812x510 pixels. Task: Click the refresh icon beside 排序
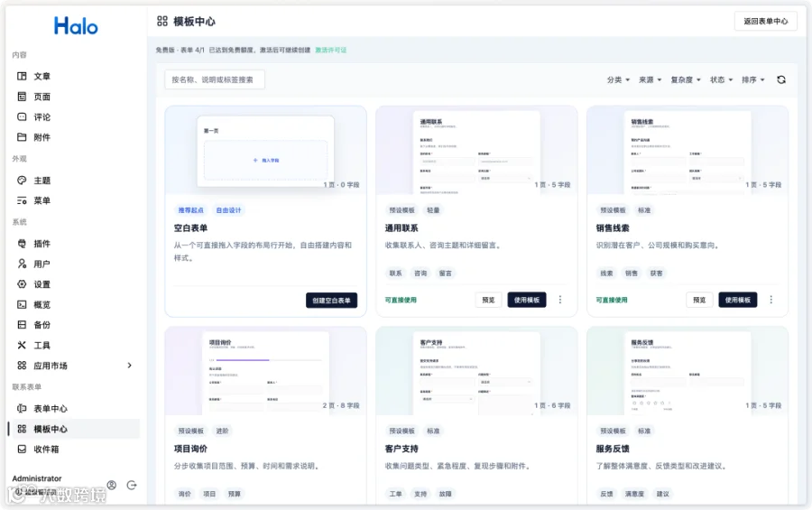[781, 79]
